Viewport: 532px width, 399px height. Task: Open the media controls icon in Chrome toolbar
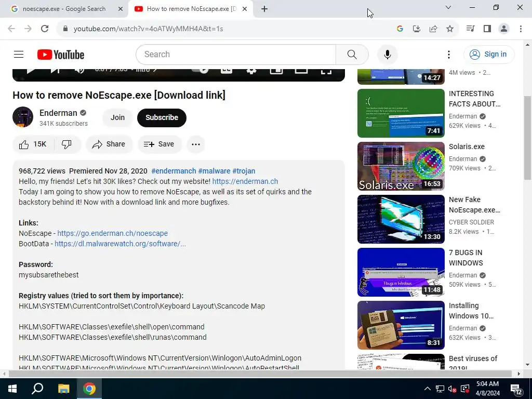[470, 29]
